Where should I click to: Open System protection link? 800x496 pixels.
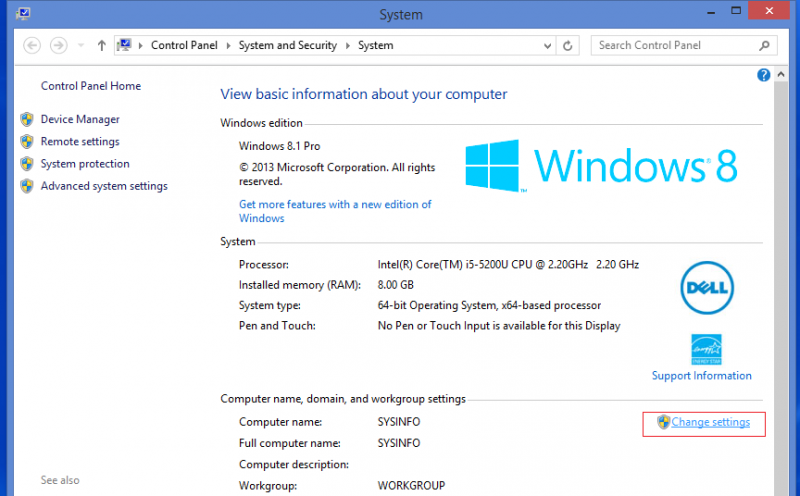[x=85, y=164]
